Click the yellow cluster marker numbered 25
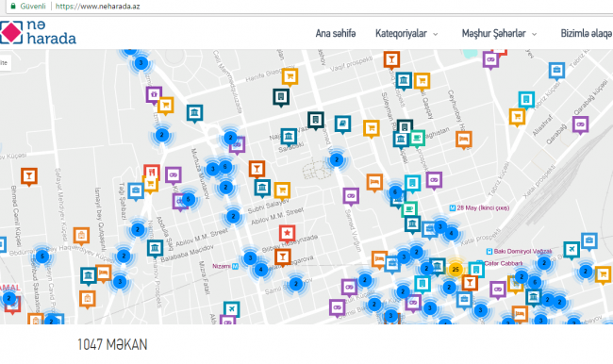 pos(456,270)
